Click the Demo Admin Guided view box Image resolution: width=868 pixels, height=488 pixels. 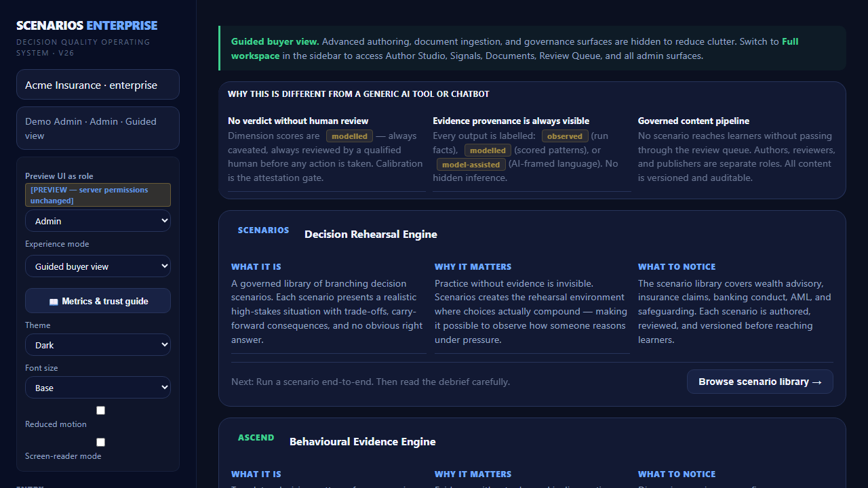click(x=98, y=128)
